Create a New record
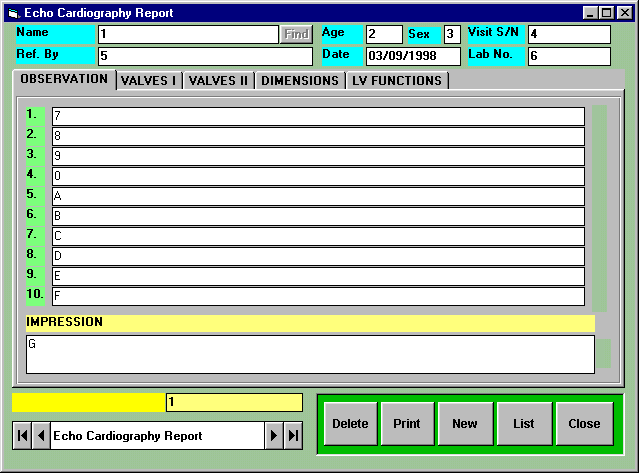 (x=465, y=424)
